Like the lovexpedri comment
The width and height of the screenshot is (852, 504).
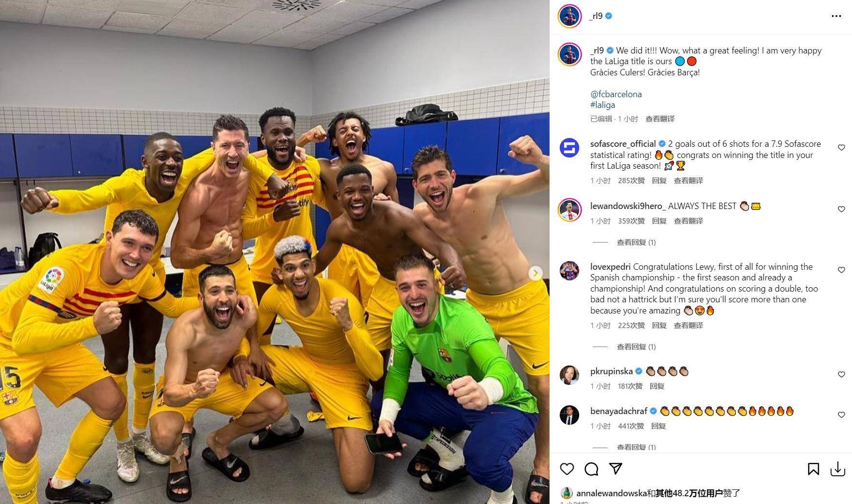tap(841, 270)
